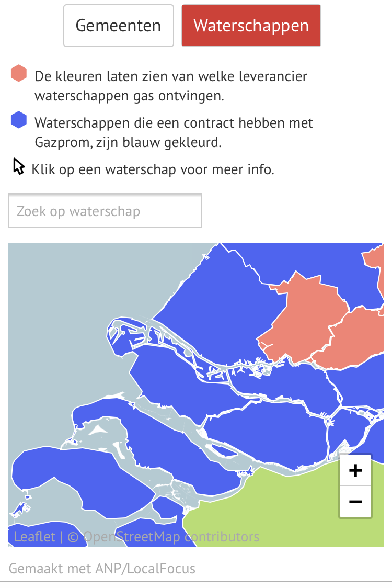Zoom out with the minus button

coord(355,501)
